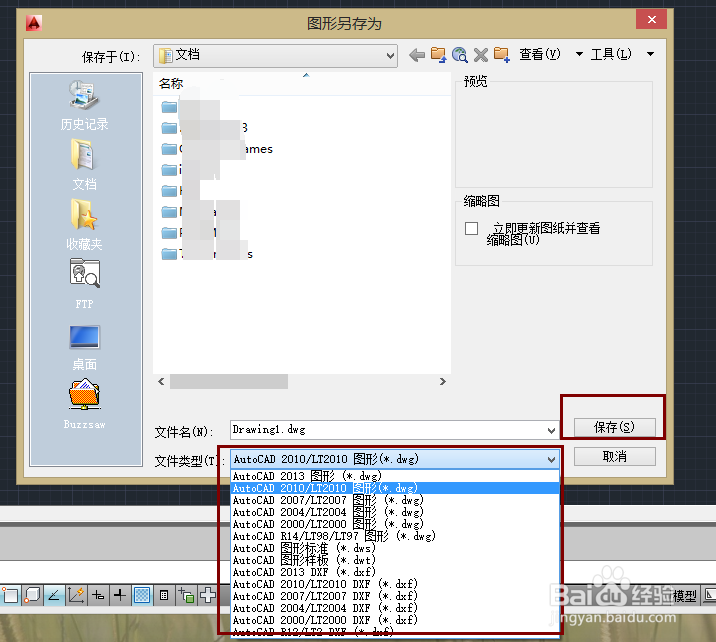716x642 pixels.
Task: Toggle 3D Object Snap in the status bar
Action: click(x=32, y=595)
